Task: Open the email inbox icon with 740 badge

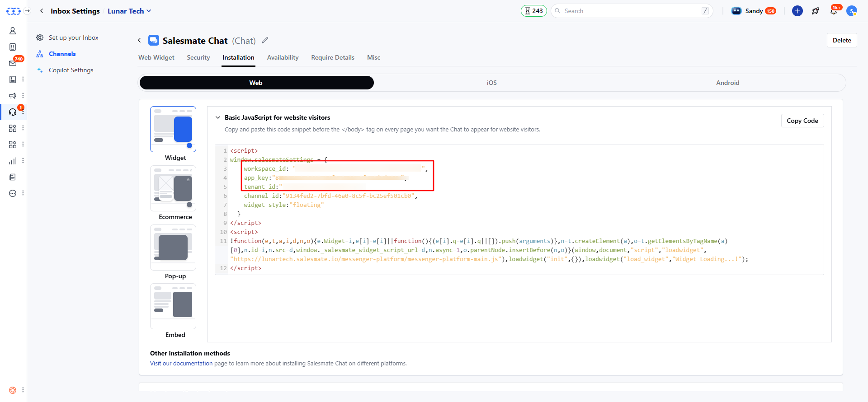Action: (13, 63)
